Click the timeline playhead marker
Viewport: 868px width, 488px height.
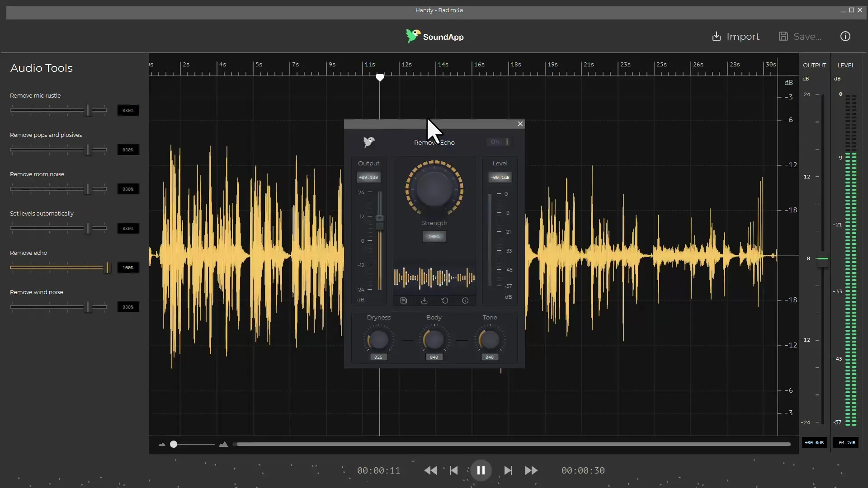[x=380, y=78]
